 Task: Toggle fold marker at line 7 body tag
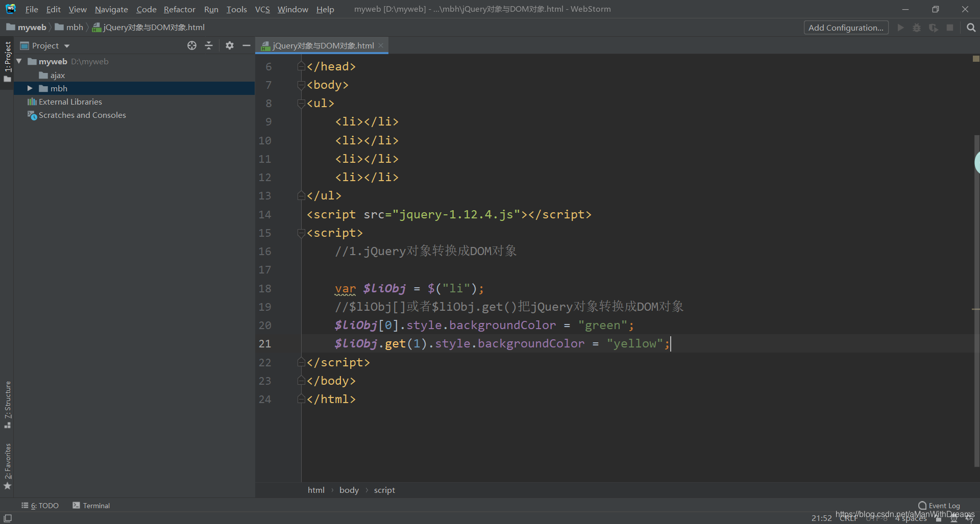tap(301, 85)
